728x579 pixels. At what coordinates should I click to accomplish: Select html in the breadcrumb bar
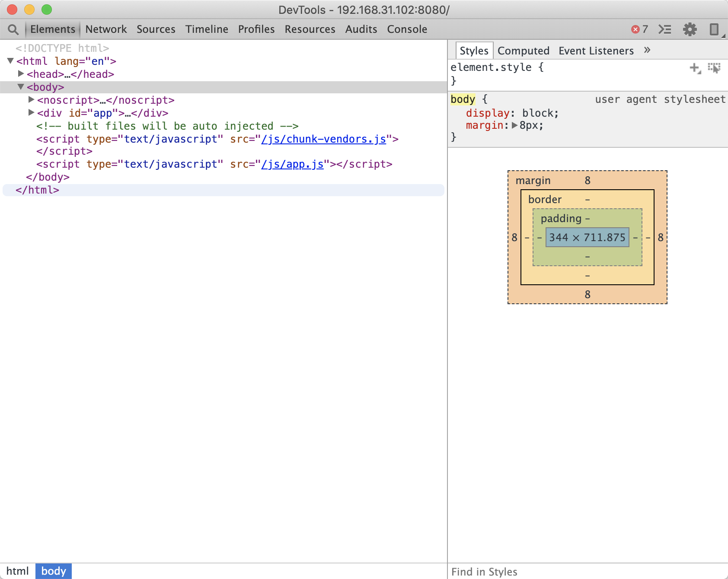click(18, 571)
